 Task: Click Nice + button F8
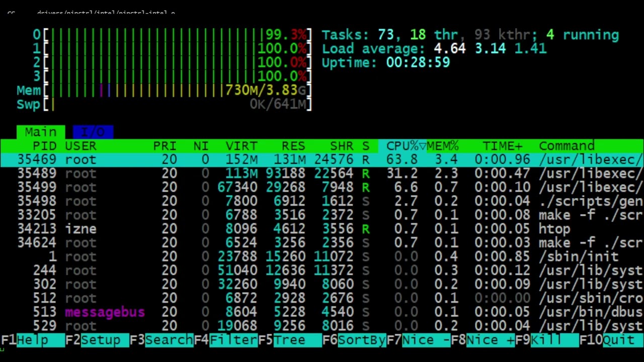tap(483, 340)
